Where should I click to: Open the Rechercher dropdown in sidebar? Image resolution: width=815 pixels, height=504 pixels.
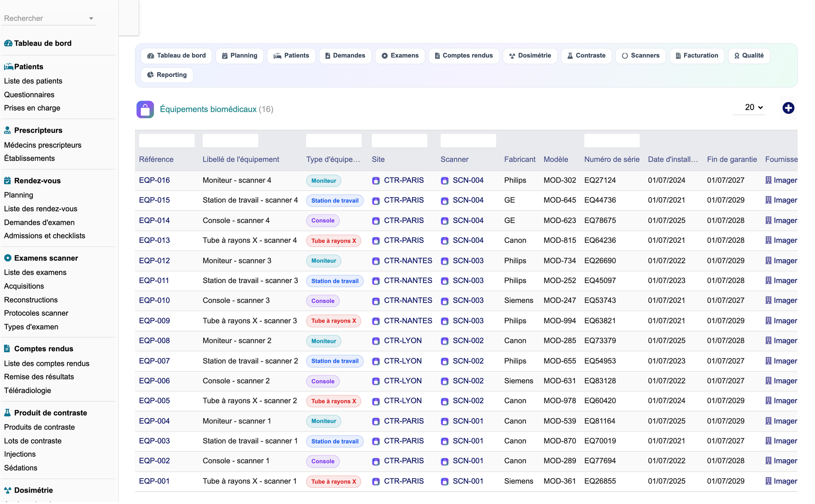point(49,18)
